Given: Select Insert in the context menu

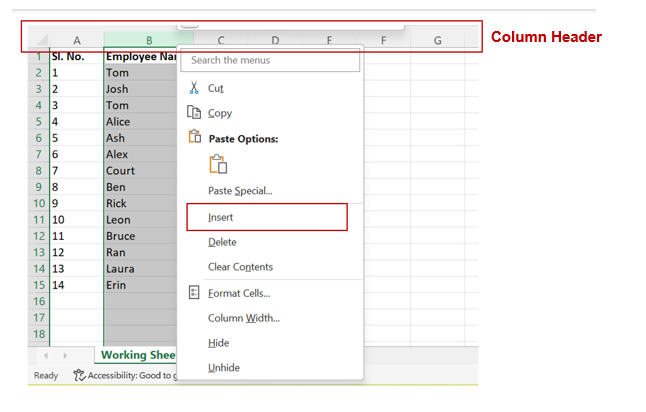Looking at the screenshot, I should (x=267, y=217).
